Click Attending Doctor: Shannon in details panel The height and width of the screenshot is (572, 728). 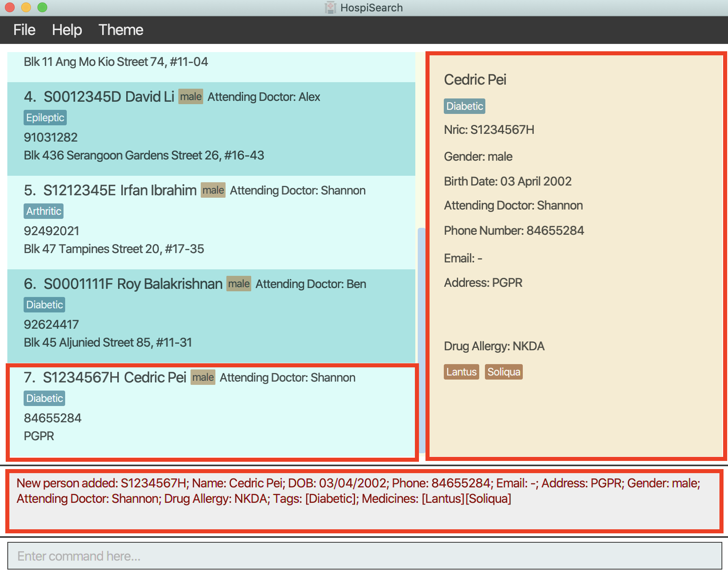[x=513, y=205]
